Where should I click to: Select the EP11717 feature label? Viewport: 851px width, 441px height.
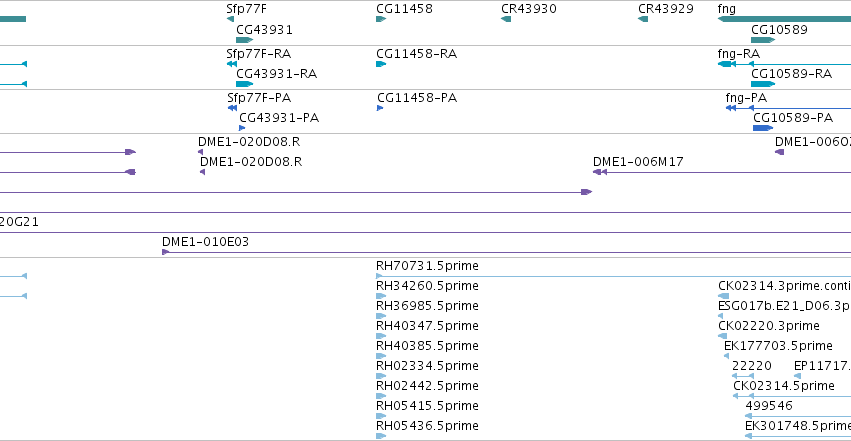[822, 366]
